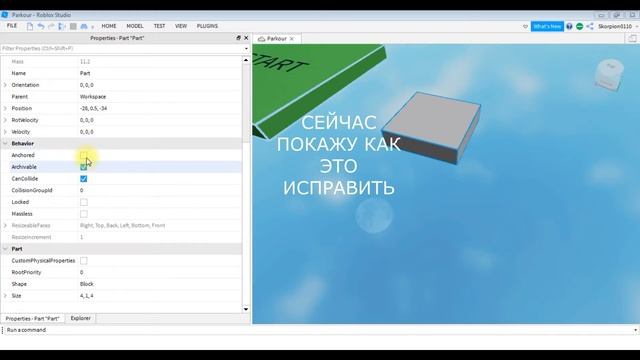The height and width of the screenshot is (360, 640).
Task: Click the blue tool icon left of Stop
Action: click(62, 26)
